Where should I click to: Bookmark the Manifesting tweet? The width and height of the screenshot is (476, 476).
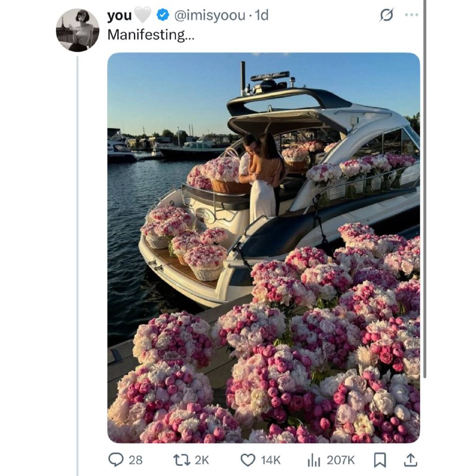381,460
